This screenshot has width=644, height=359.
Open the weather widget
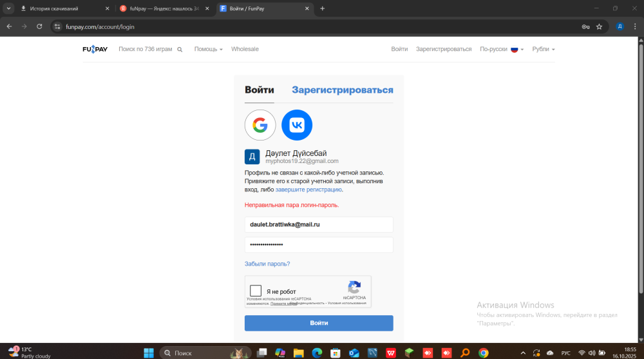(30, 353)
